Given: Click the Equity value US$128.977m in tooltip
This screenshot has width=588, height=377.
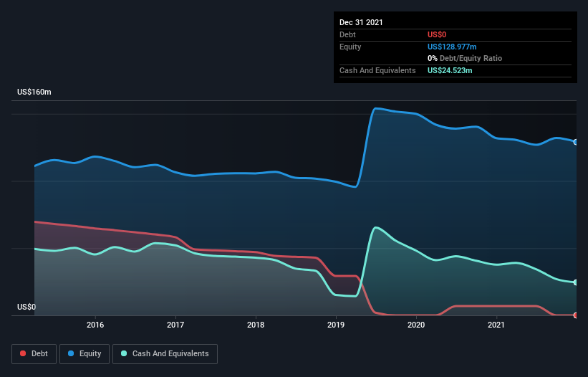Looking at the screenshot, I should point(452,47).
